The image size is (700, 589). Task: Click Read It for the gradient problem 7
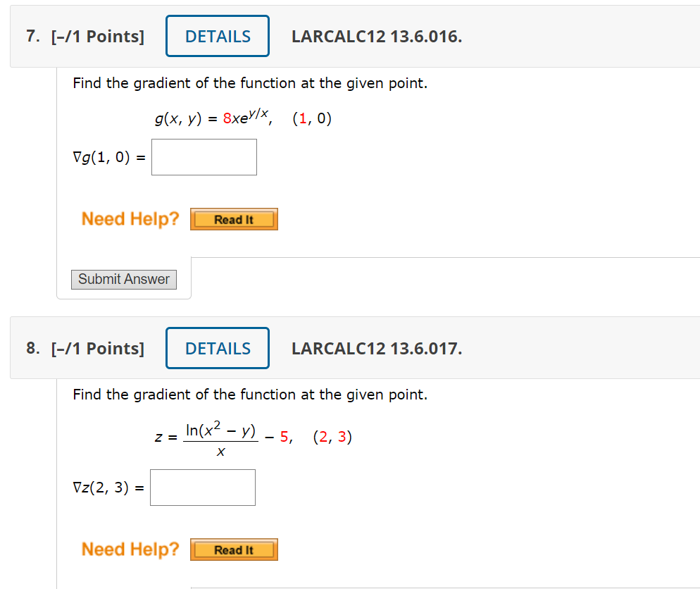point(233,218)
